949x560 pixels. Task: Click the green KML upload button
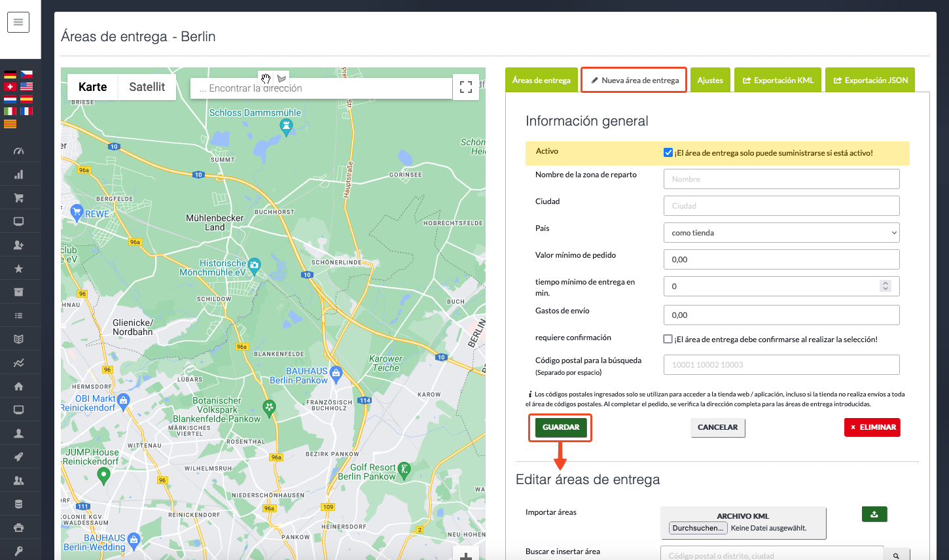tap(874, 514)
